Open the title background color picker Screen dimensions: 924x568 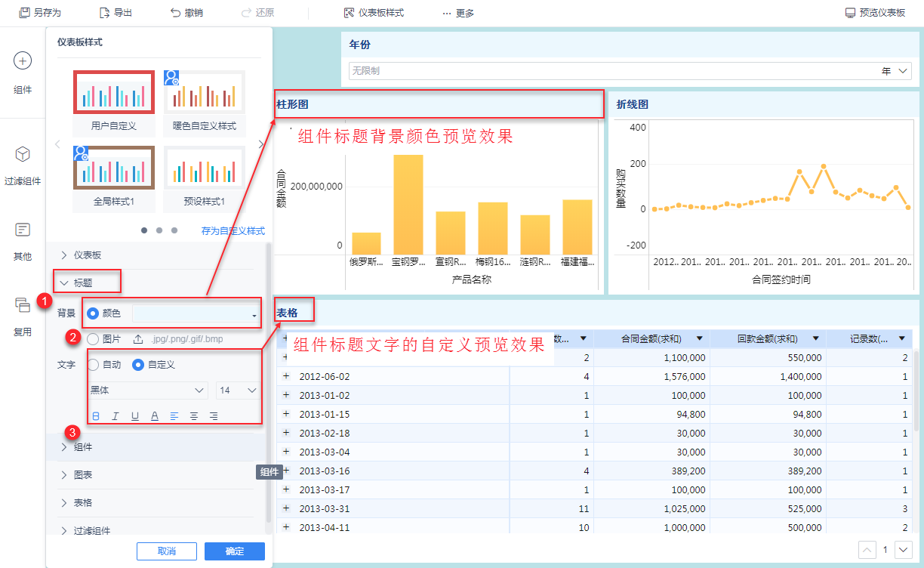[x=196, y=313]
